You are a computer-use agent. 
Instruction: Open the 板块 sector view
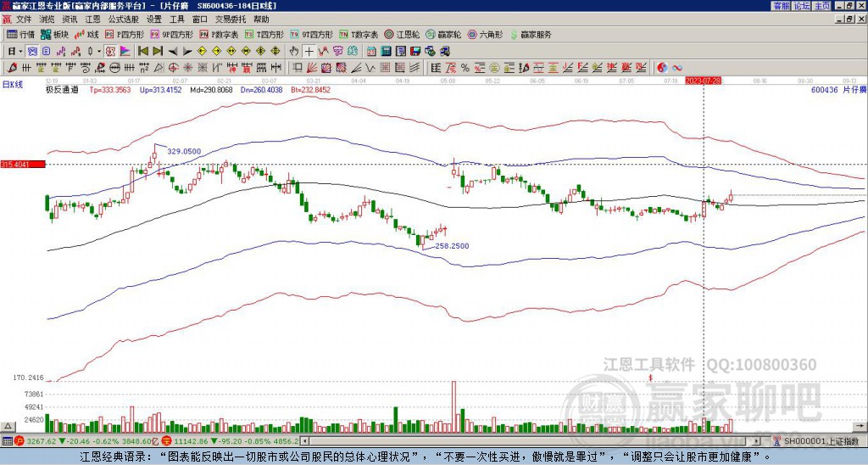tap(54, 34)
